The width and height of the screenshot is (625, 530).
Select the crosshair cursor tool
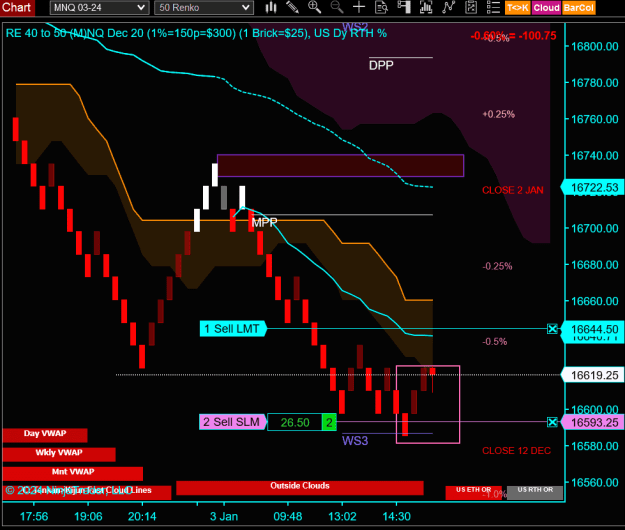pos(359,7)
